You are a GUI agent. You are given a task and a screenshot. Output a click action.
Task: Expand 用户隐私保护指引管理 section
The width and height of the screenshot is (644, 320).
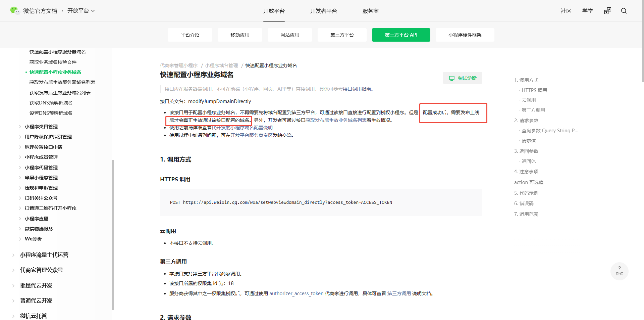coord(48,137)
